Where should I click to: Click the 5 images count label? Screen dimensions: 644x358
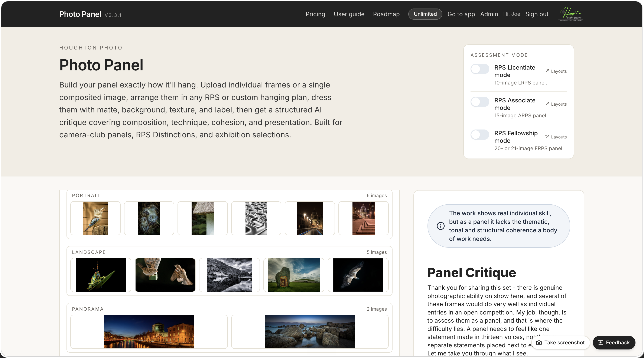[377, 252]
